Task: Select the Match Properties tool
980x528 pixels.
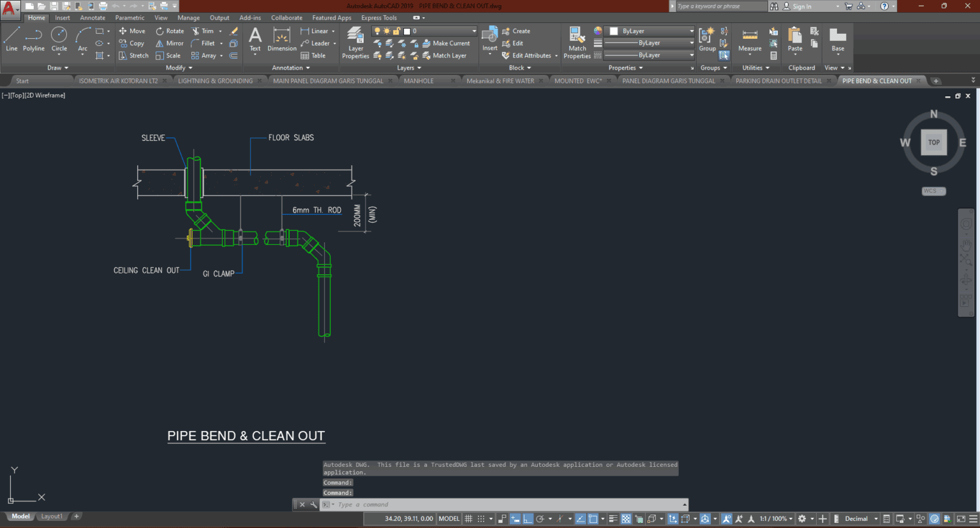Action: [576, 43]
